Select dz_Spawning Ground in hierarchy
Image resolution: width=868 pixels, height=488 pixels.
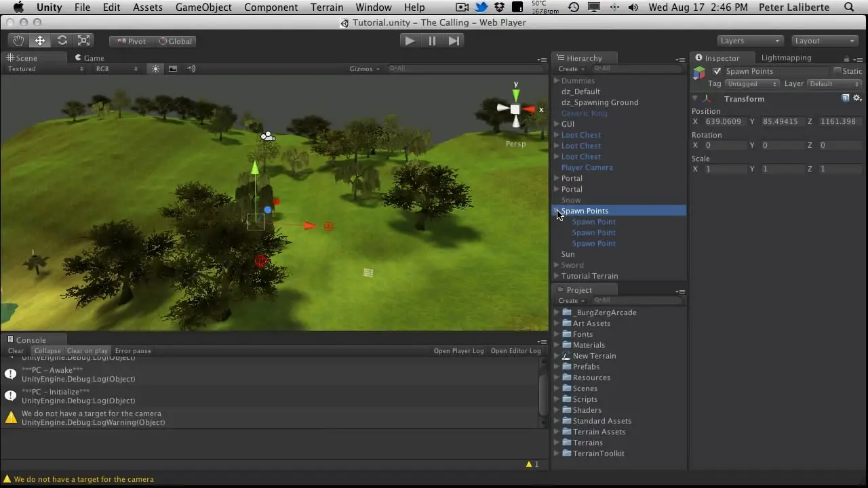coord(600,102)
